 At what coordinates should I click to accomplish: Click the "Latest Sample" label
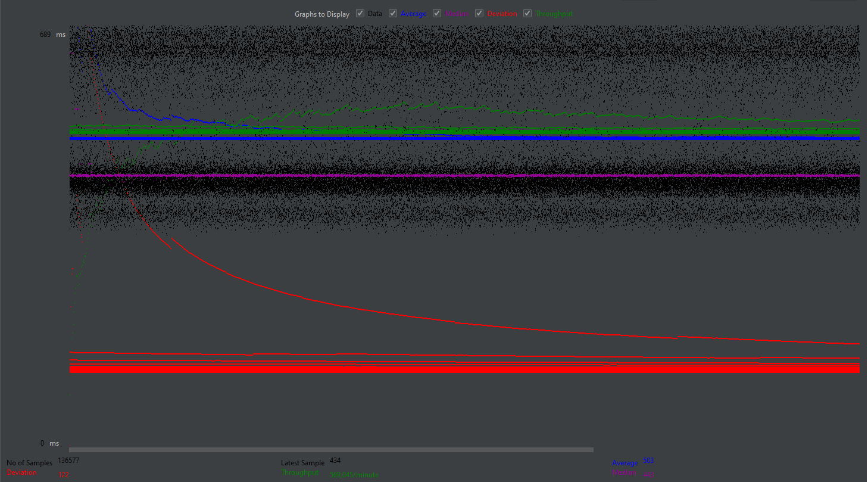point(302,463)
